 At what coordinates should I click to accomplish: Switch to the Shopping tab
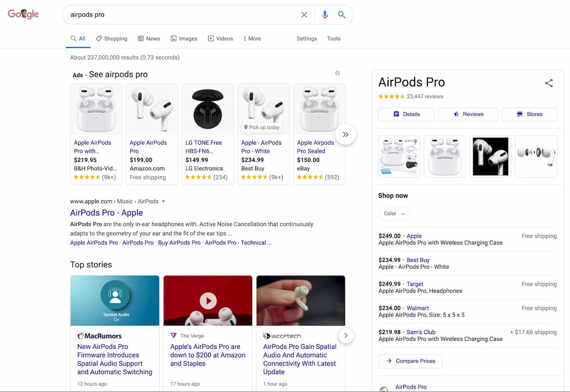112,38
